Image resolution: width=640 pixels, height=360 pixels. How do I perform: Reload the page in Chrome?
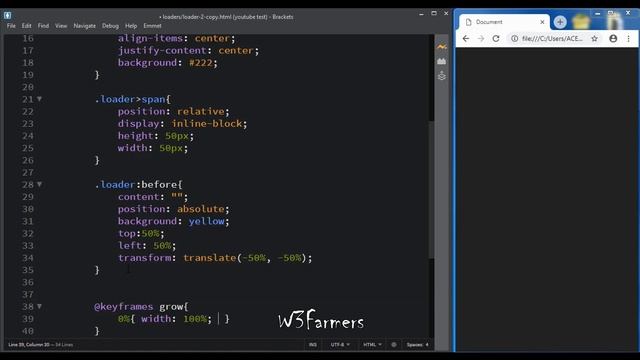click(x=496, y=38)
